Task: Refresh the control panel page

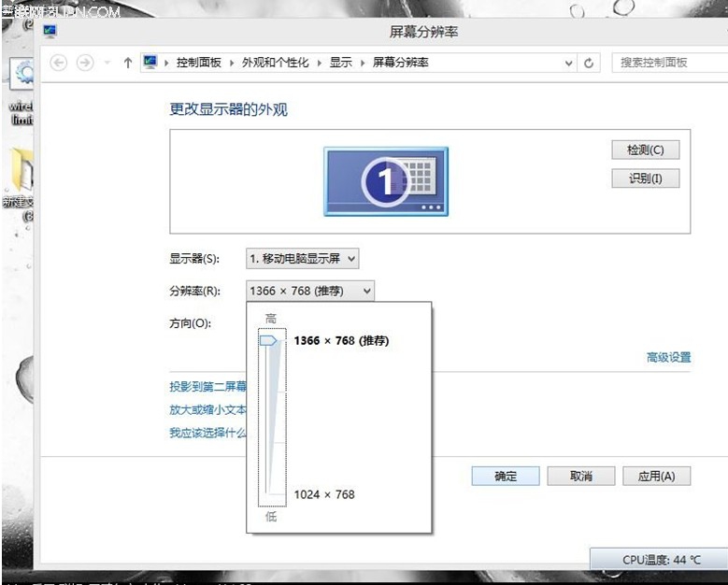Action: pyautogui.click(x=589, y=64)
